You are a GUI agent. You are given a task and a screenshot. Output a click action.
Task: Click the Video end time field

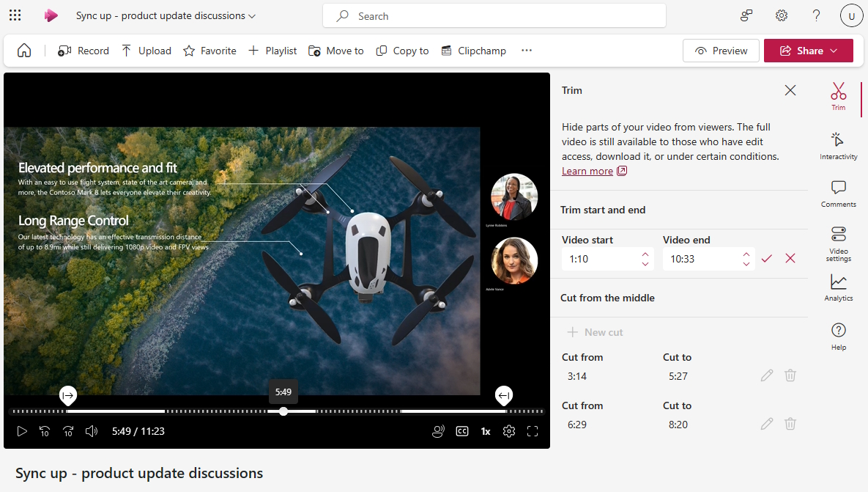pyautogui.click(x=702, y=259)
